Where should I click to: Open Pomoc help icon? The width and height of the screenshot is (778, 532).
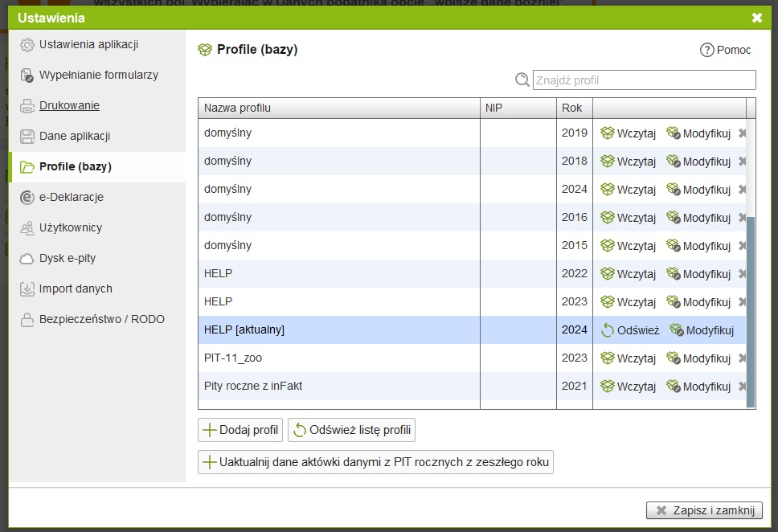tap(707, 50)
